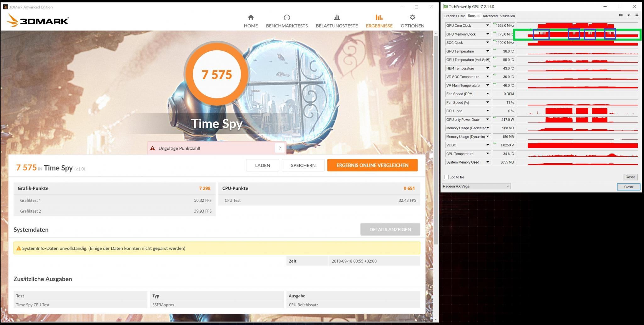Click the 3DMark title bar app icon
644x325 pixels.
(5, 7)
